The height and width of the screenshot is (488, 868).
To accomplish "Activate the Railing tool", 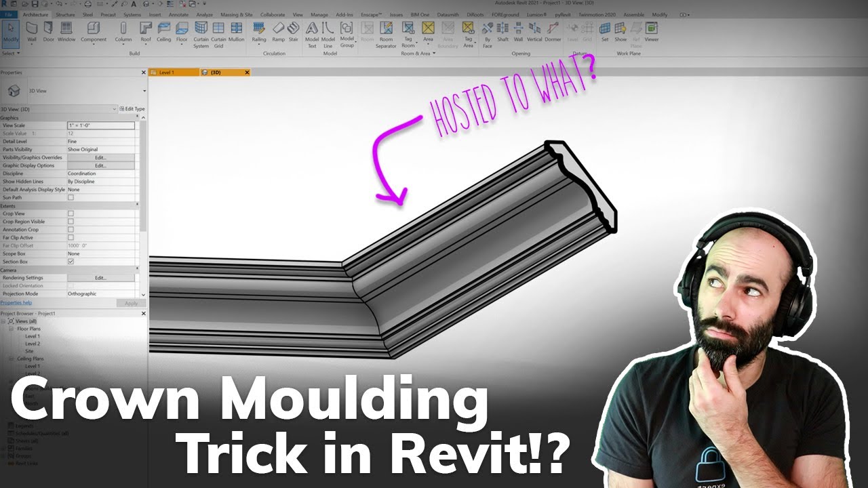I will (258, 32).
